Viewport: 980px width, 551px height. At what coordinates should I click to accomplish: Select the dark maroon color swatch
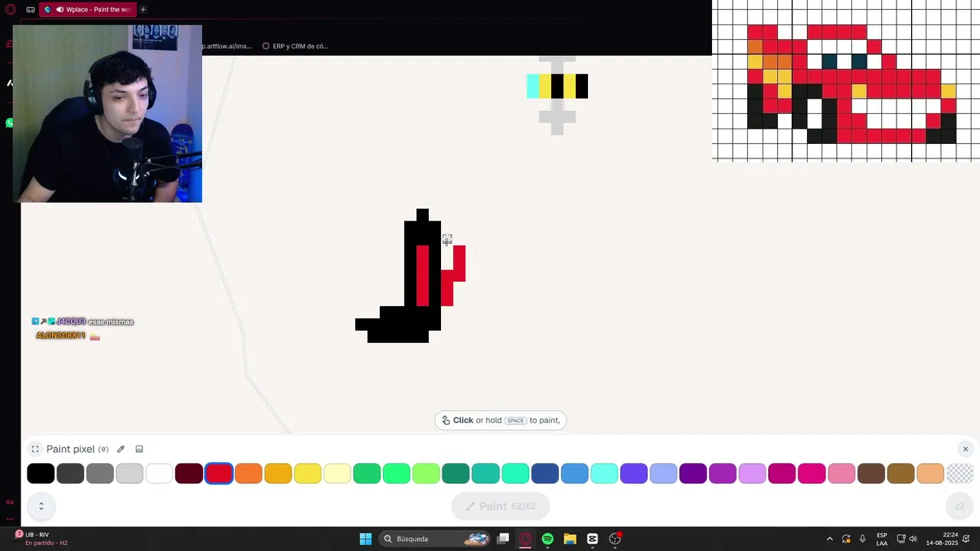coord(189,474)
